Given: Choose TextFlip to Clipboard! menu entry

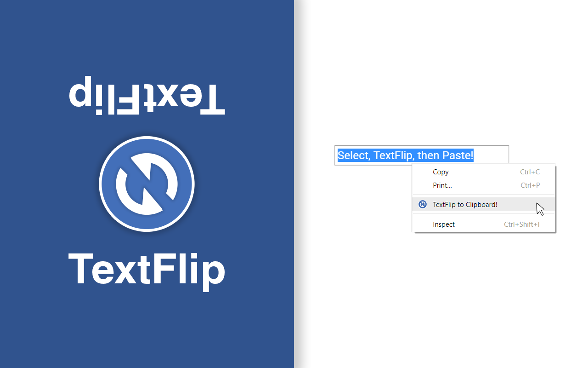Looking at the screenshot, I should pyautogui.click(x=484, y=204).
